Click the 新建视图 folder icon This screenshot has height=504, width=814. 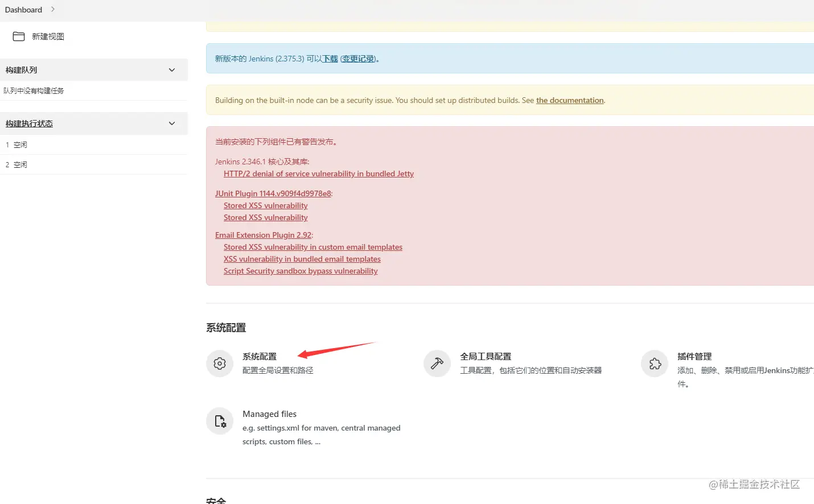point(19,36)
